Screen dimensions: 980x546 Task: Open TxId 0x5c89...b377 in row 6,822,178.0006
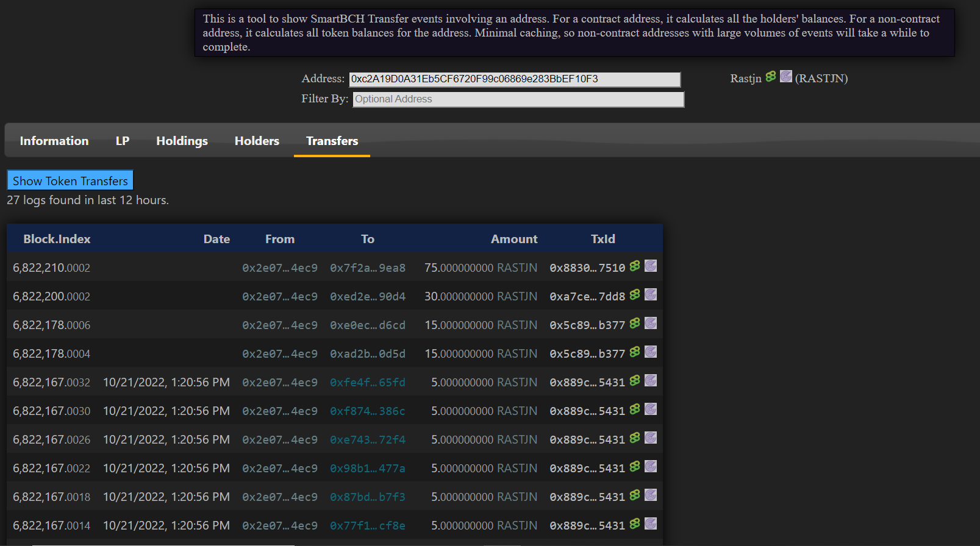(x=587, y=325)
